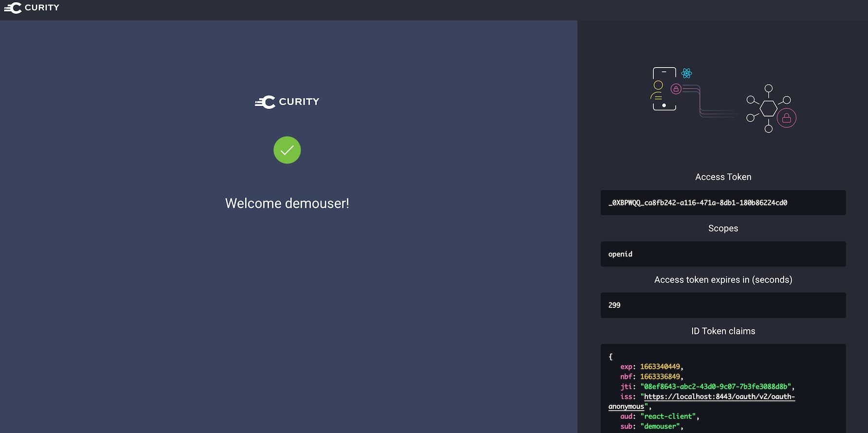Open the iss localhost issuer URL link
The height and width of the screenshot is (433, 868).
[719, 396]
